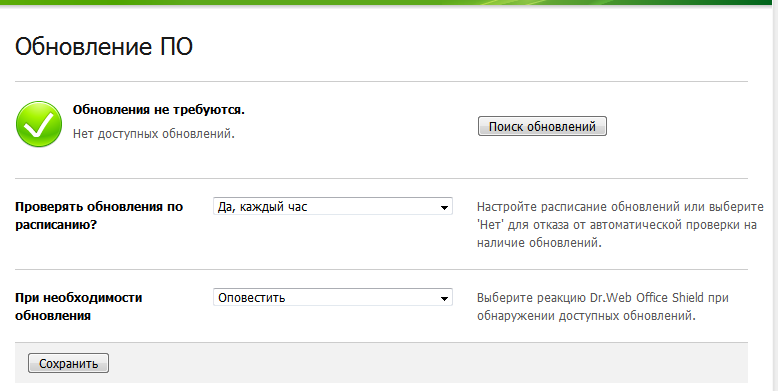
Task: Click 'обнаружении доступных обновлений.' hint line
Action: 586,316
